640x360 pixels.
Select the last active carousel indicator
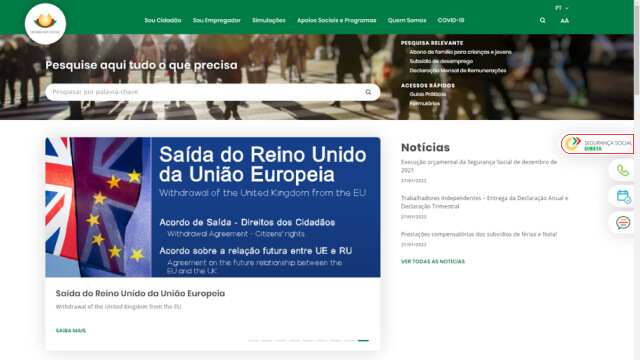tap(363, 340)
